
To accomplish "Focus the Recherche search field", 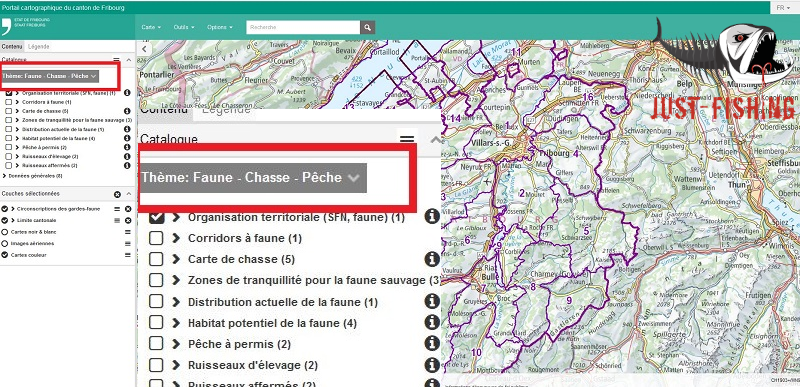I will coord(303,28).
